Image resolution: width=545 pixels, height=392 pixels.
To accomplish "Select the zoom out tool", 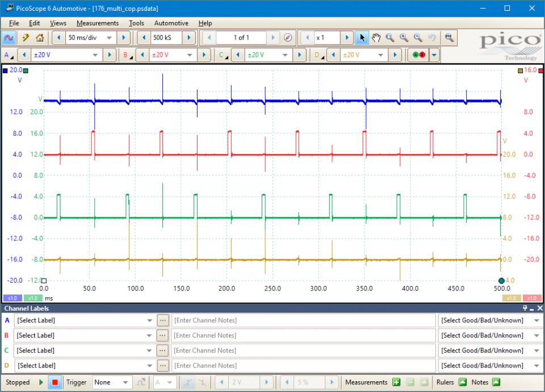I will tap(418, 37).
